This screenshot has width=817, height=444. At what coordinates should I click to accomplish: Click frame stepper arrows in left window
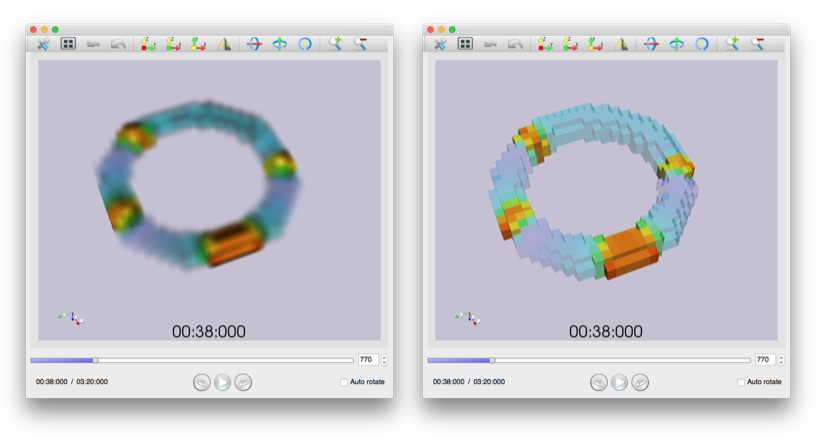point(384,360)
